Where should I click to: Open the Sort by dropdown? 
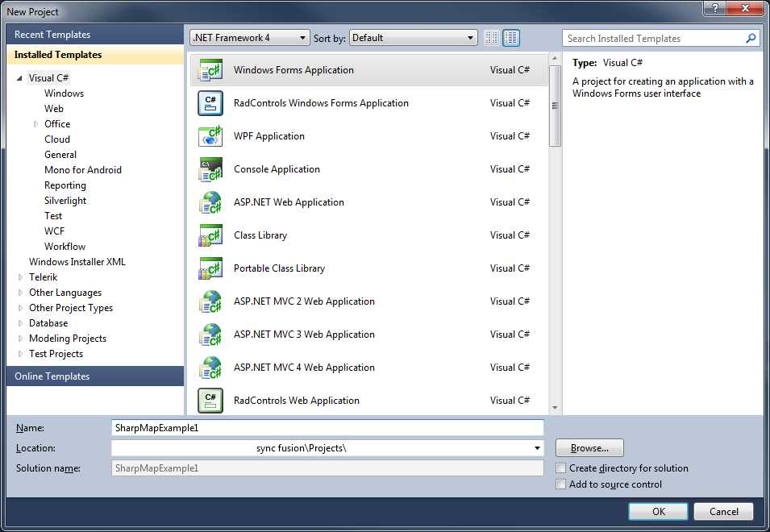(x=472, y=37)
